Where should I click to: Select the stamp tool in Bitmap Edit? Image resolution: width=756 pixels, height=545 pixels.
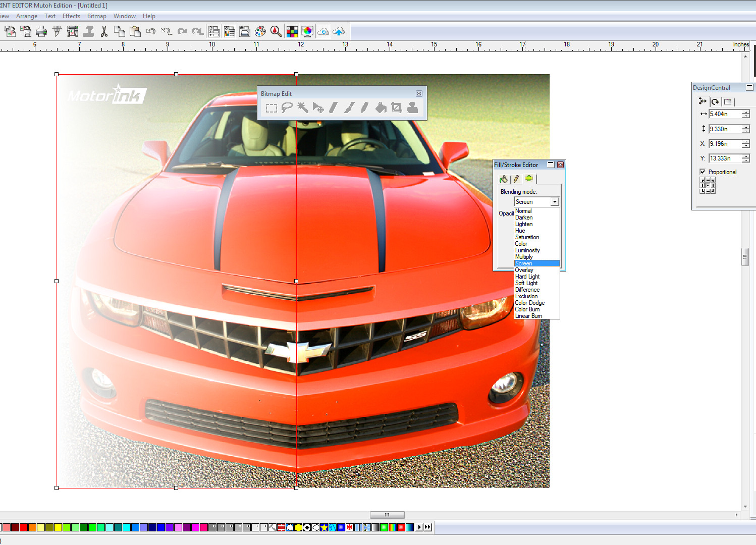[x=412, y=107]
